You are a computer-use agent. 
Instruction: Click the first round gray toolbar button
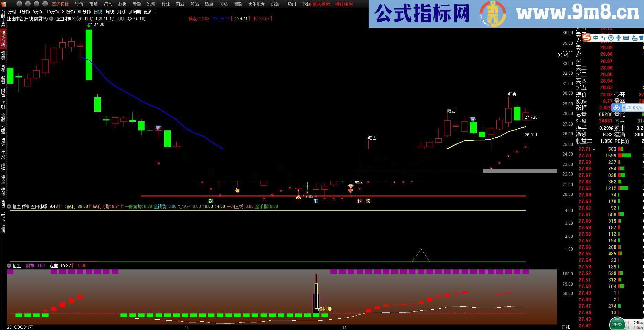pos(19,4)
